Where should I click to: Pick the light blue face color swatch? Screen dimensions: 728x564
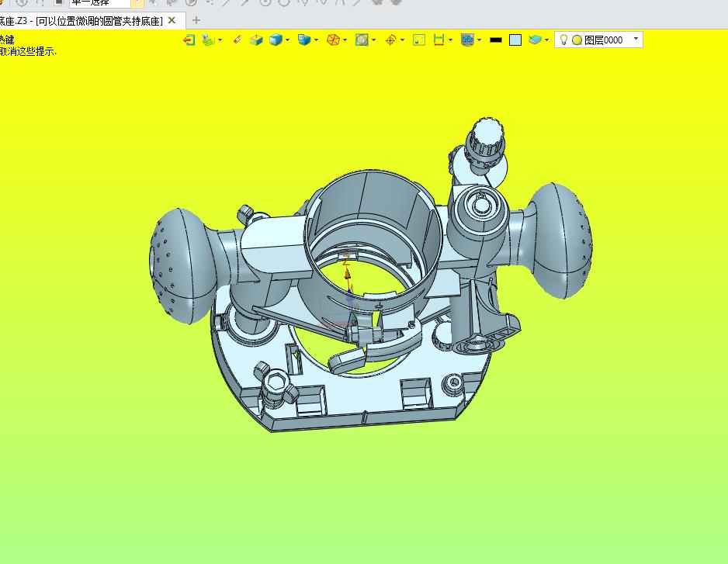tap(515, 40)
